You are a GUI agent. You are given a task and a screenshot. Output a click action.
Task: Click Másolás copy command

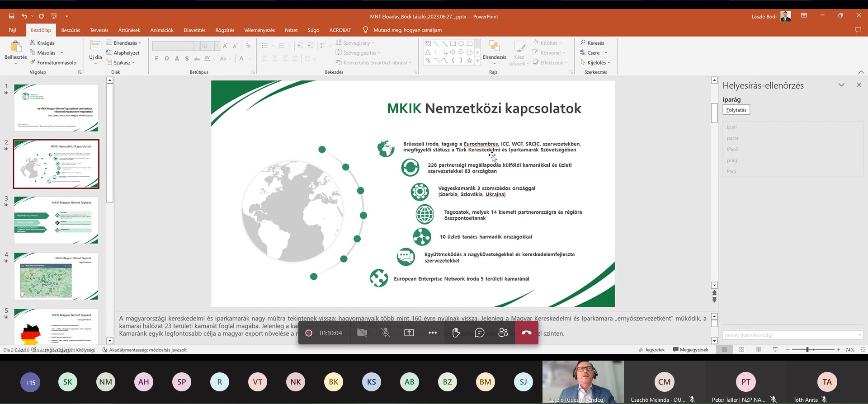[x=46, y=53]
